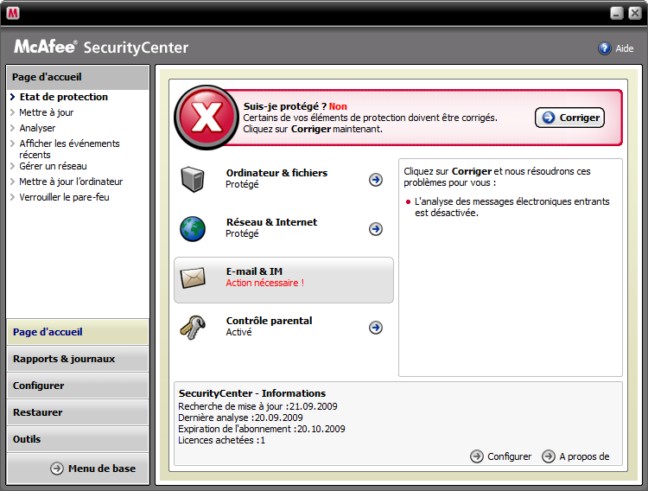The height and width of the screenshot is (491, 648).
Task: Click the arrow icon beside Configurer link
Action: coord(476,456)
